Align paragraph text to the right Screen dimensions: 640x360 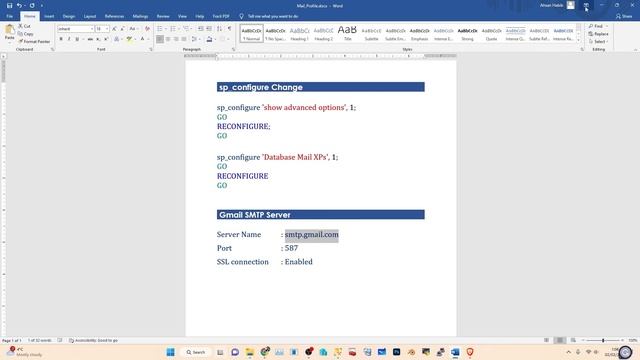176,39
